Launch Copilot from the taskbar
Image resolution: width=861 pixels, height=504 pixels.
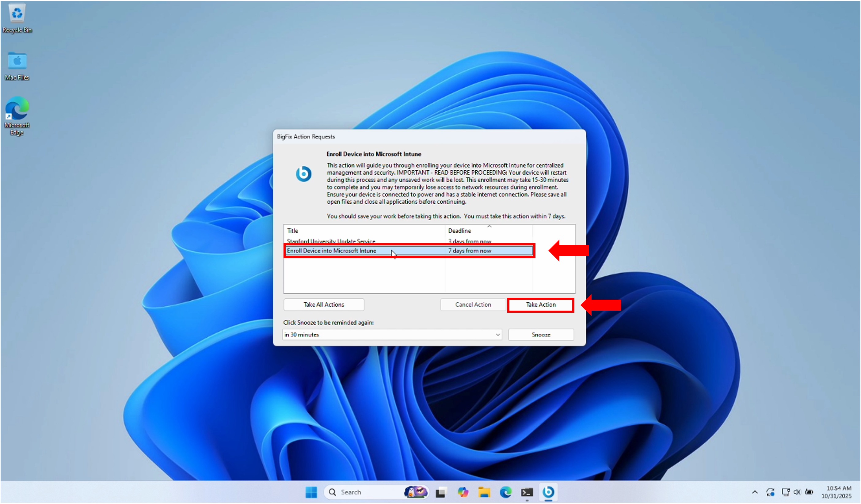(463, 492)
